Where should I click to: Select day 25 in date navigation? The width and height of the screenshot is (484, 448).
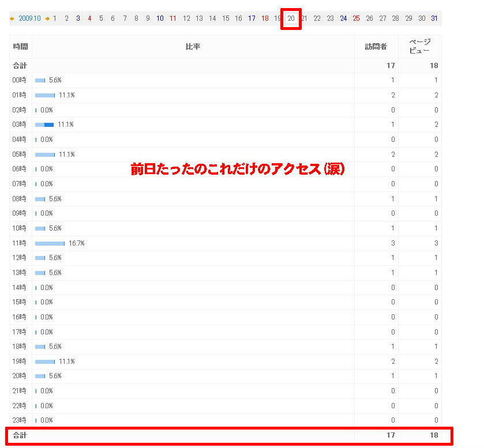(356, 18)
